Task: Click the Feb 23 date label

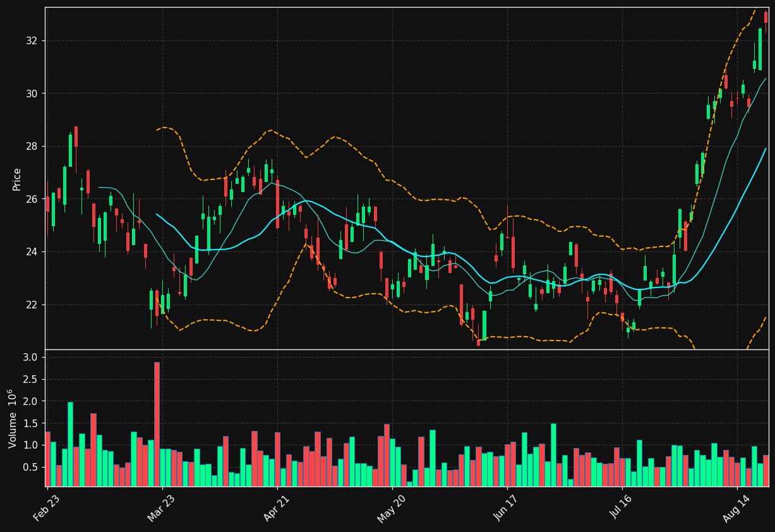Action: 46,509
